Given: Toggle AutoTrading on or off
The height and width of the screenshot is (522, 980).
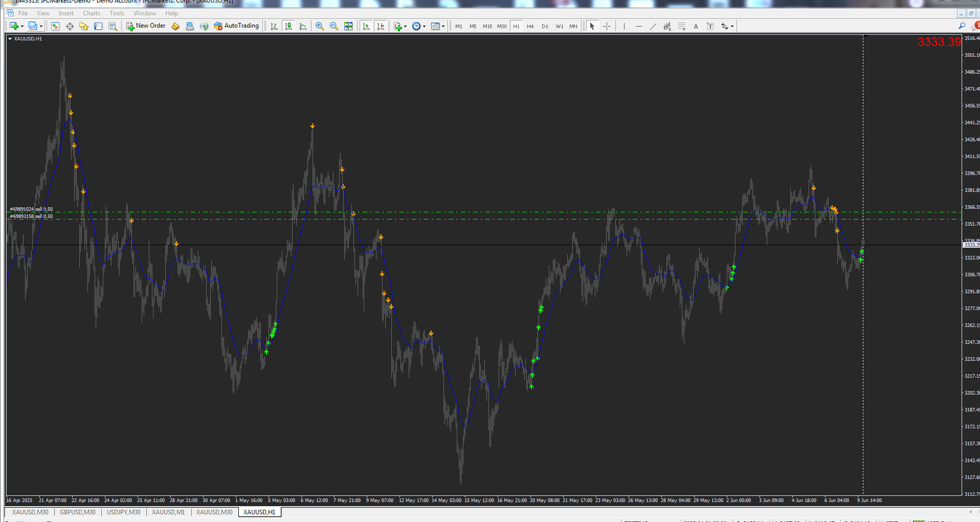Looking at the screenshot, I should (237, 26).
